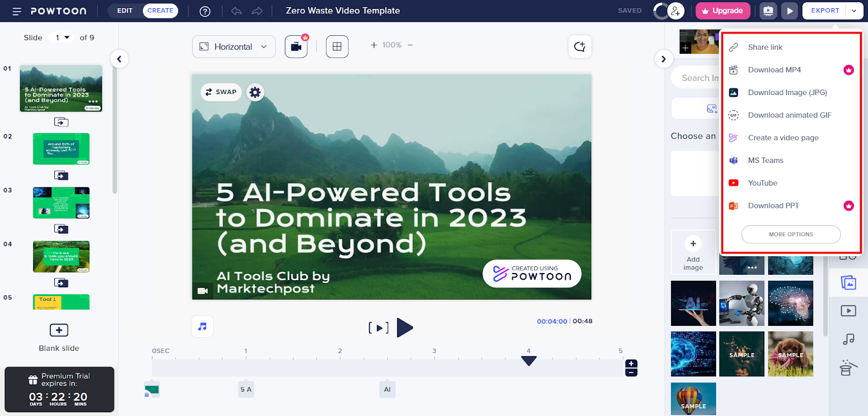The image size is (868, 416).
Task: Click the Upgrade button
Action: 722,11
